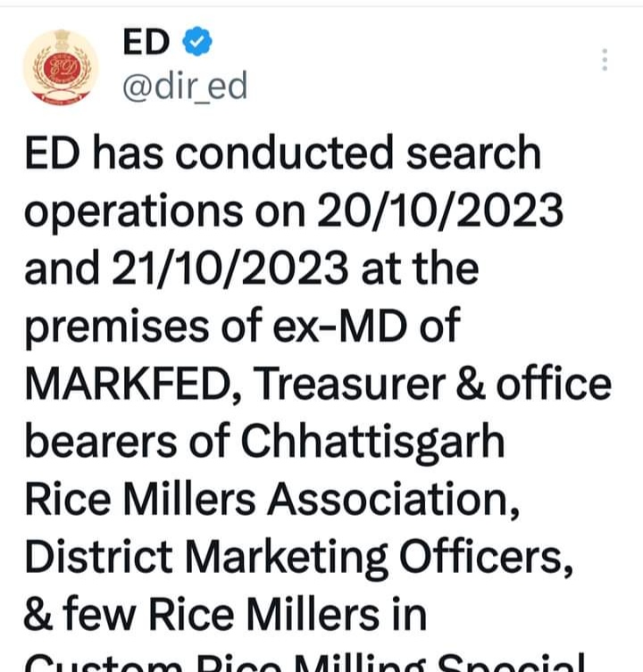Click the phrase 'Rice Millers Association,'
This screenshot has width=643, height=672.
click(272, 499)
